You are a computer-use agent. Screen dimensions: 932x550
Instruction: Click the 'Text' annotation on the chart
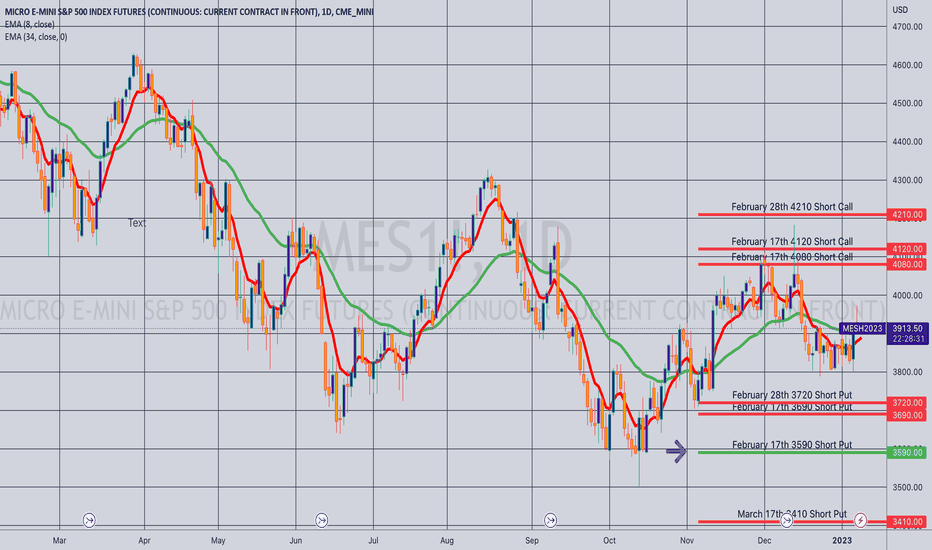137,223
